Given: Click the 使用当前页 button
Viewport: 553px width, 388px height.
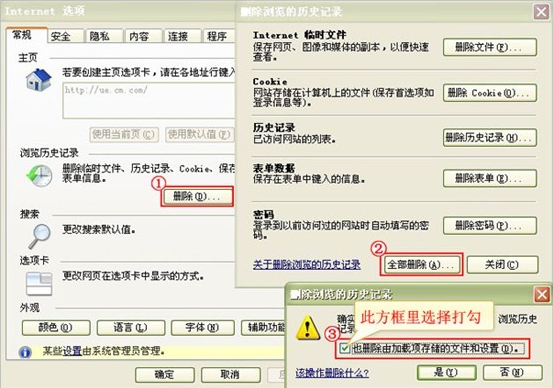Looking at the screenshot, I should tap(124, 134).
